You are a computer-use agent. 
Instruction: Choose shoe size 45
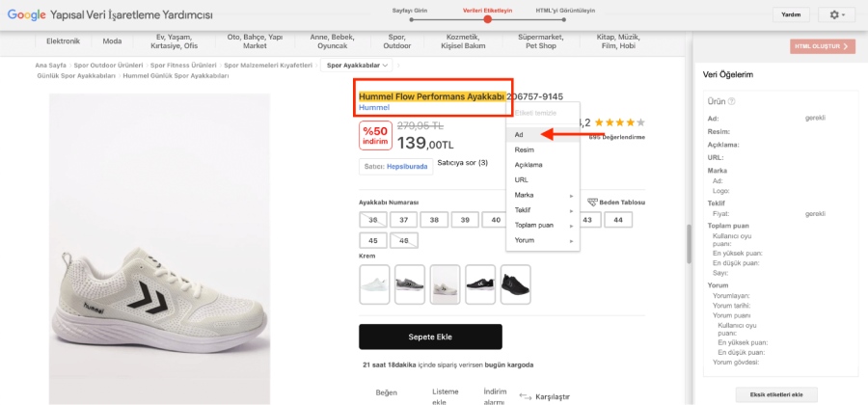(372, 239)
